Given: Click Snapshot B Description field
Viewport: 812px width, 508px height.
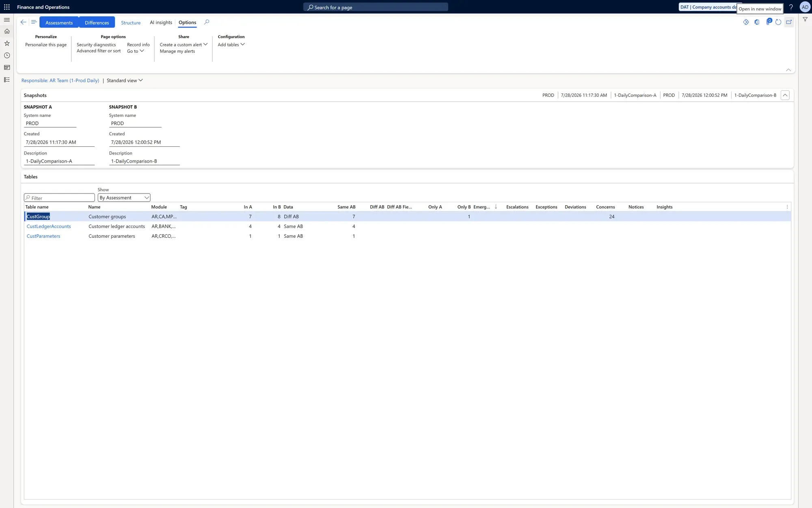Looking at the screenshot, I should point(144,161).
